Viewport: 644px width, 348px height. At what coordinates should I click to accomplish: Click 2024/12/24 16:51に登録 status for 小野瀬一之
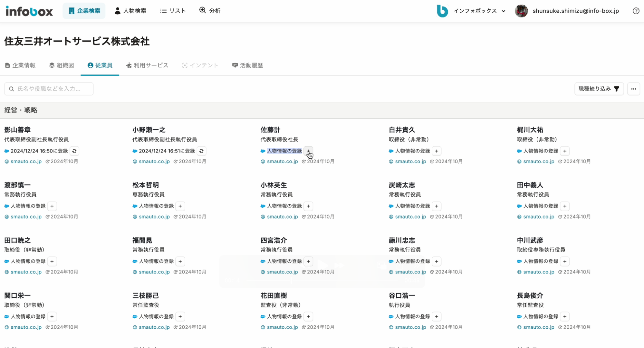[167, 151]
